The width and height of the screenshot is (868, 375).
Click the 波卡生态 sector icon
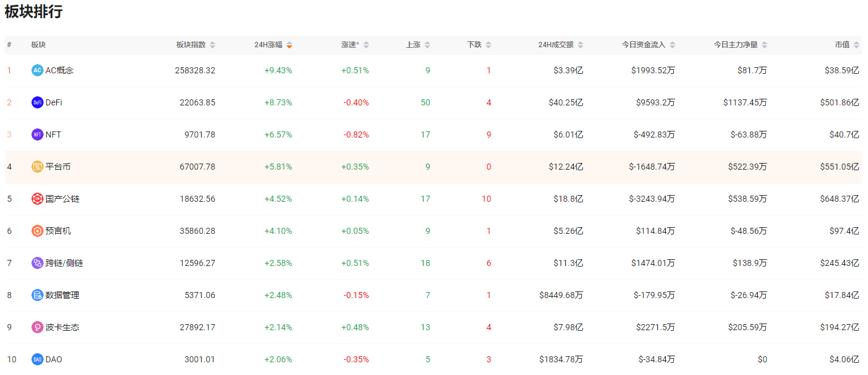pyautogui.click(x=38, y=327)
